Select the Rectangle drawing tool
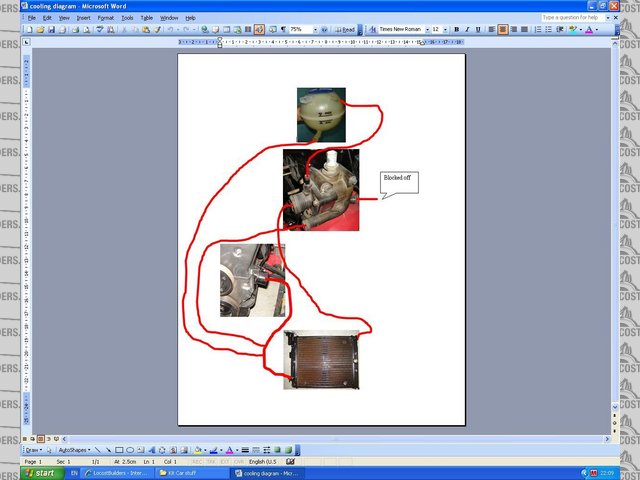 point(119,450)
